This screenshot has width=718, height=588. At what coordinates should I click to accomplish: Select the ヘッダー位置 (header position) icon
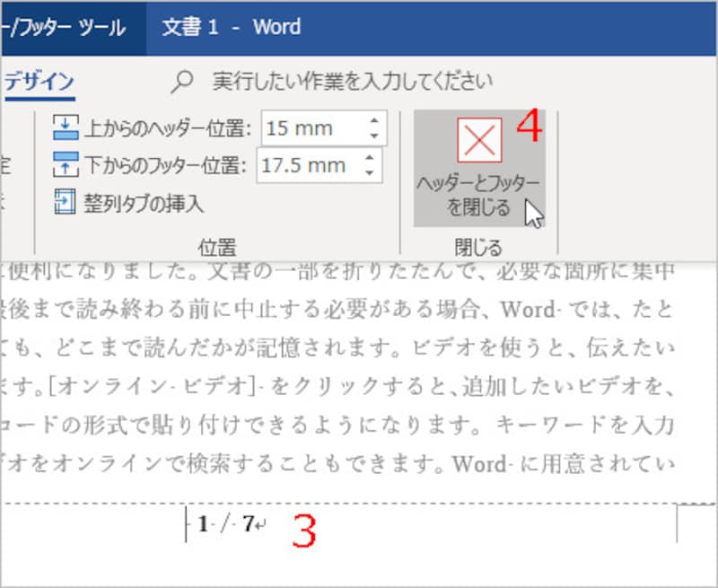point(62,128)
